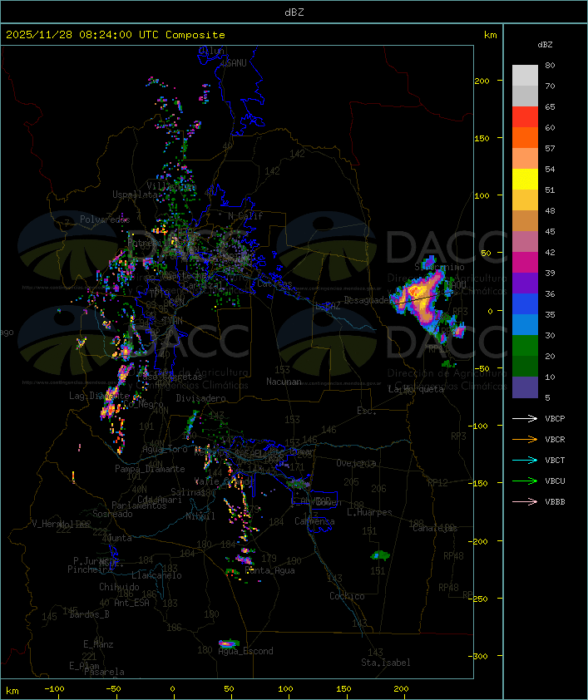Select the green 20-30 dBZ swatch
The width and height of the screenshot is (588, 700).
tap(525, 345)
